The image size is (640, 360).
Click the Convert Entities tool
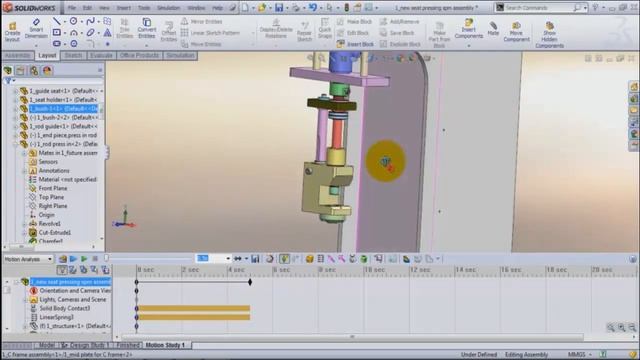pos(147,28)
